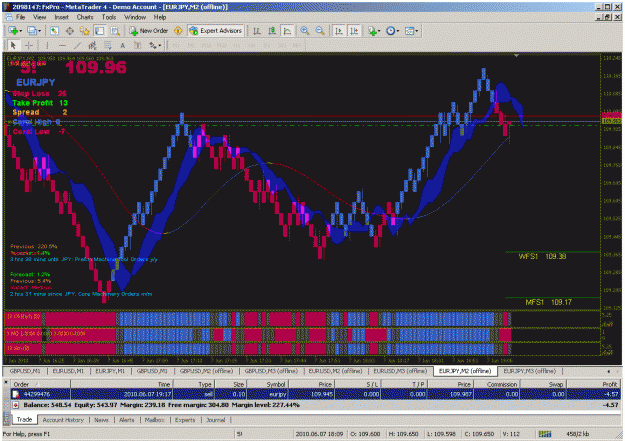Draw a horizontal line tool
The height and width of the screenshot is (441, 625).
point(62,45)
